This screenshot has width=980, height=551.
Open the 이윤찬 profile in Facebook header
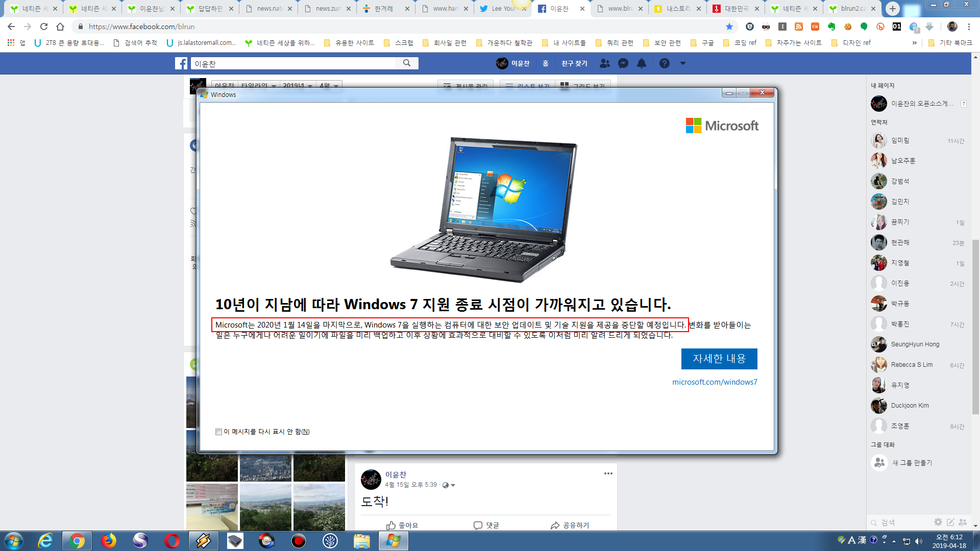[x=513, y=63]
